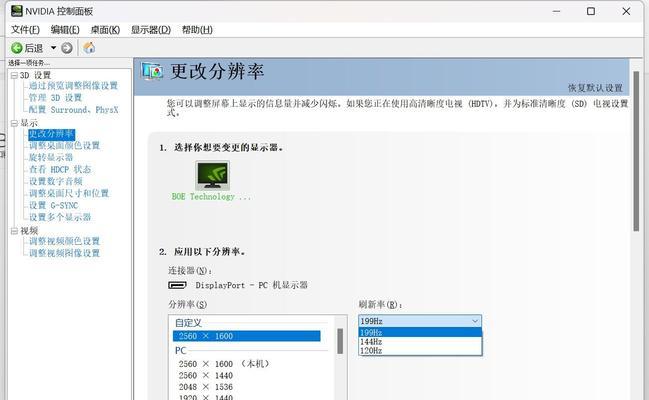This screenshot has width=649, height=400.
Task: Open 调整视频图像设置 in the task tree
Action: (x=64, y=253)
